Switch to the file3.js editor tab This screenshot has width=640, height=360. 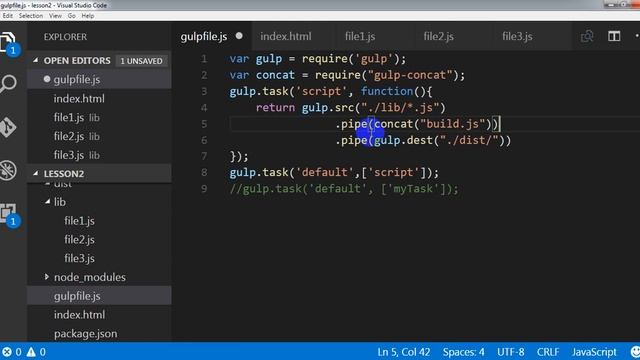pyautogui.click(x=517, y=36)
